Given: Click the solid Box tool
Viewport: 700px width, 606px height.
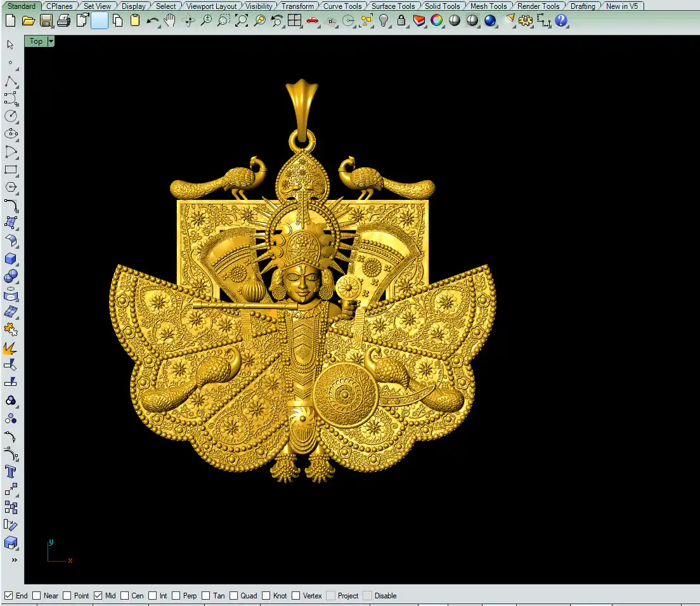Looking at the screenshot, I should coord(11,258).
